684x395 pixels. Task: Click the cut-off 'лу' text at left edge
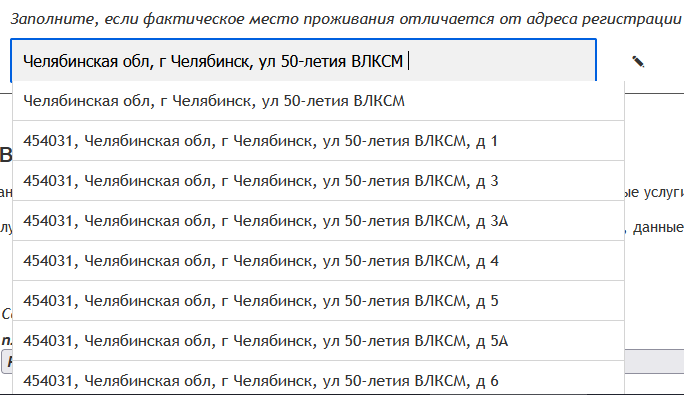pos(6,227)
